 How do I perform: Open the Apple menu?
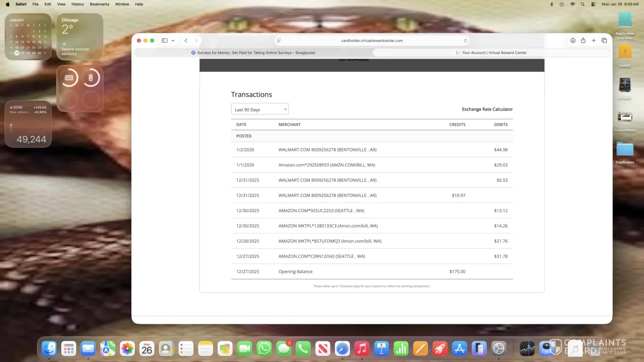8,4
